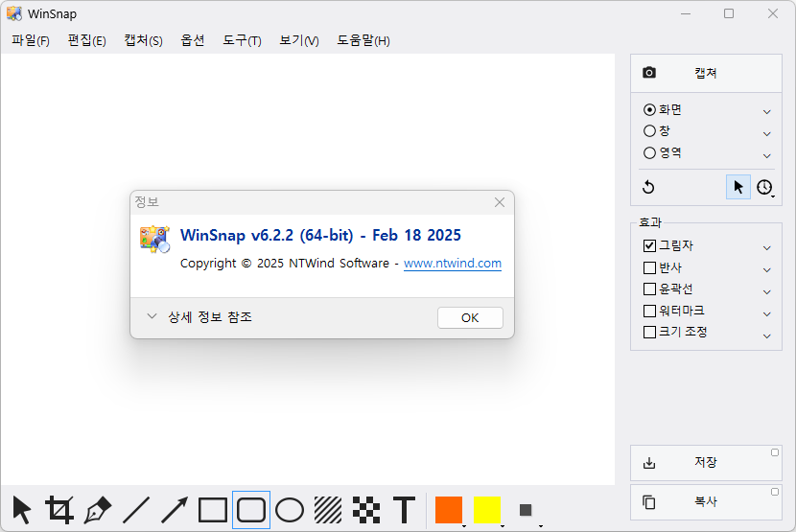Expand 상세 정보 참조 details
Image resolution: width=796 pixels, height=532 pixels.
(199, 316)
